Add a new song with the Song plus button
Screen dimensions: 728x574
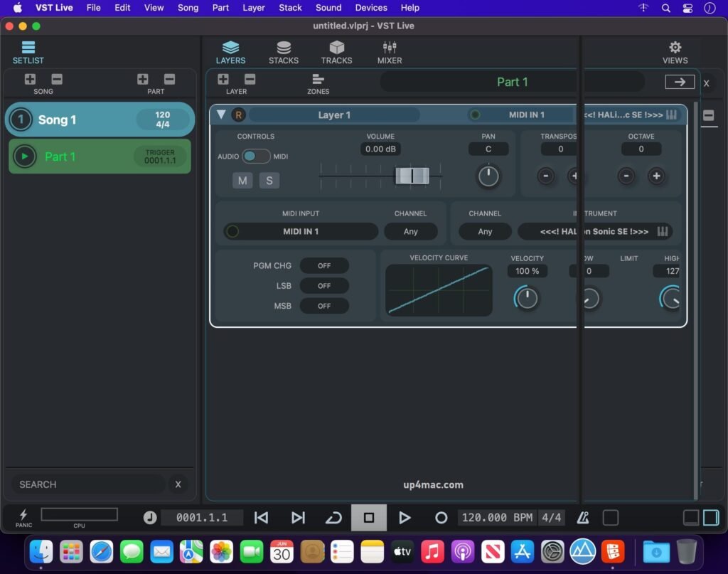pos(31,80)
